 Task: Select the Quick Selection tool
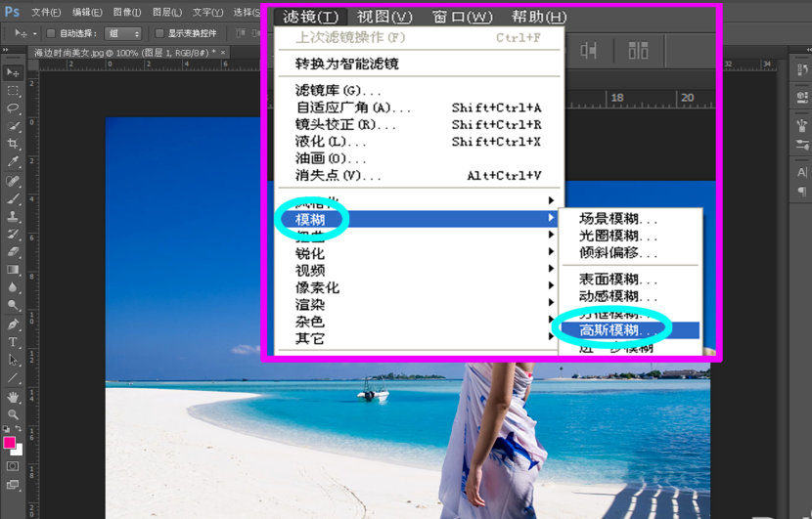coord(13,126)
